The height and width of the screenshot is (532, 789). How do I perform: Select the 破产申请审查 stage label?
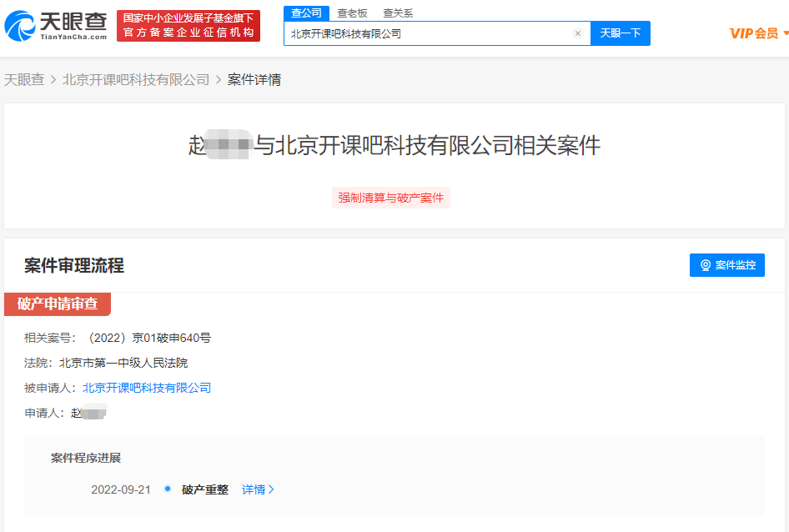pyautogui.click(x=58, y=304)
